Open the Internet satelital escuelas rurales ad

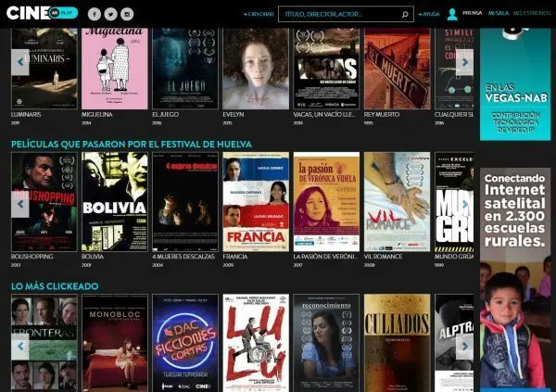pos(515,280)
